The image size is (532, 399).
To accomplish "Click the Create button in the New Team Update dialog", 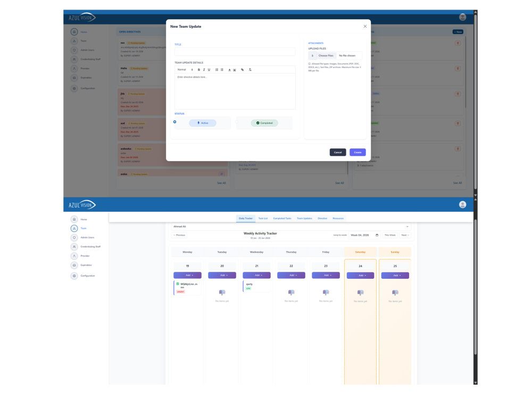I will click(x=358, y=152).
